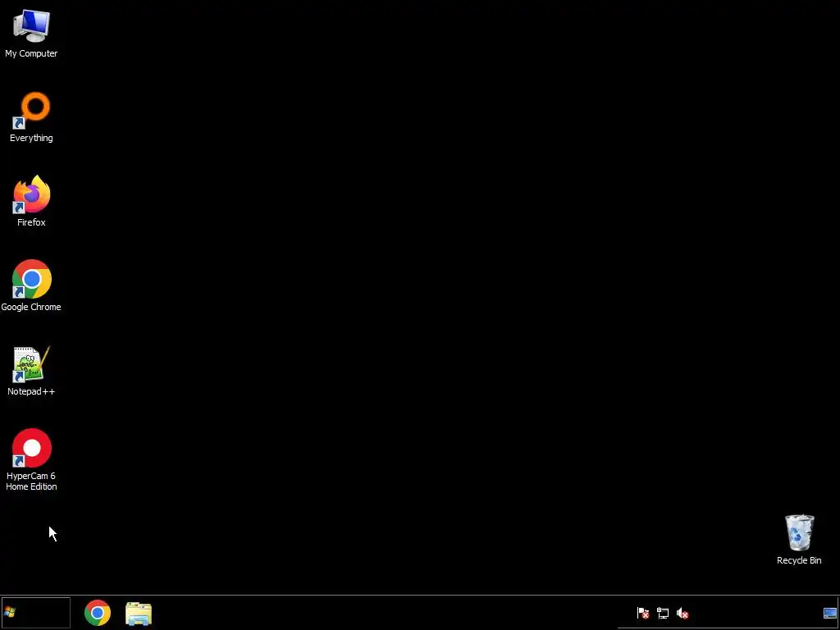Click the show desktop taskbar icon
Viewport: 840px width, 630px height.
point(830,613)
